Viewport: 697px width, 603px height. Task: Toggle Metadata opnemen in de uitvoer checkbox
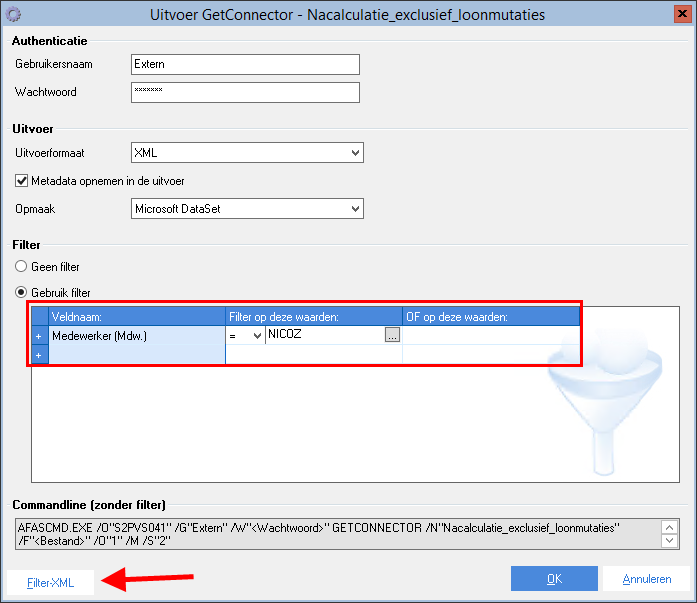pyautogui.click(x=21, y=181)
